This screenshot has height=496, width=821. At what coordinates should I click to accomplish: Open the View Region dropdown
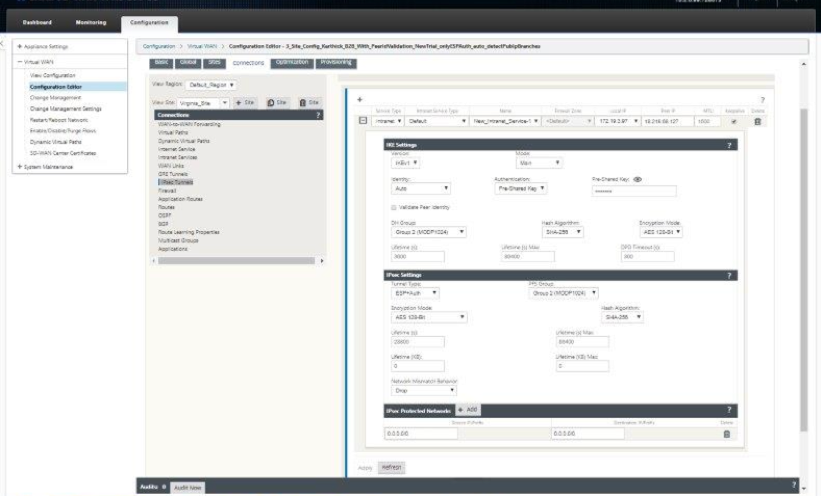point(211,85)
